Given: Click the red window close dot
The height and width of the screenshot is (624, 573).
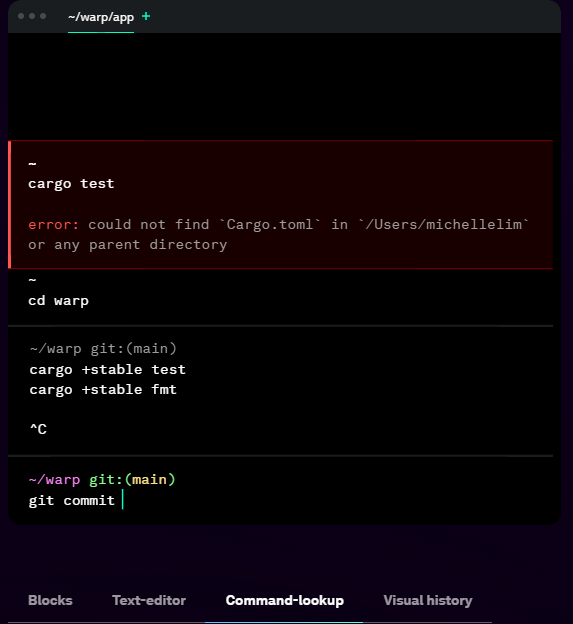Looking at the screenshot, I should (x=21, y=16).
